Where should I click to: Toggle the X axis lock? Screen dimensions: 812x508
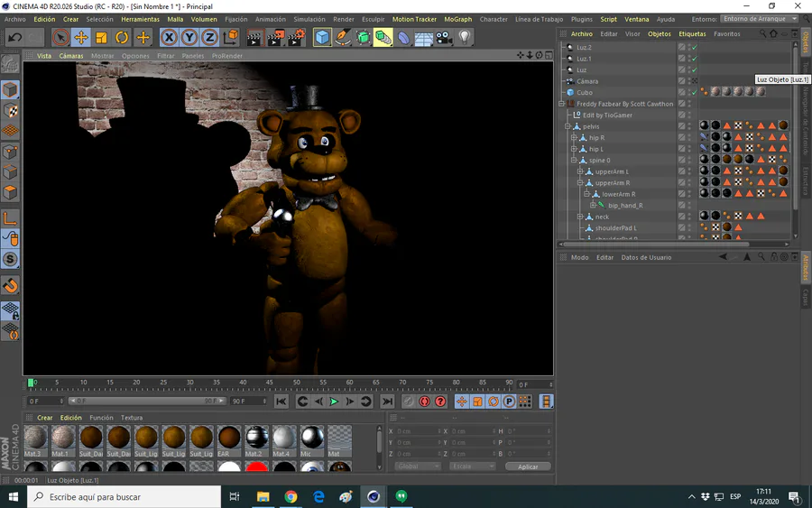click(169, 37)
